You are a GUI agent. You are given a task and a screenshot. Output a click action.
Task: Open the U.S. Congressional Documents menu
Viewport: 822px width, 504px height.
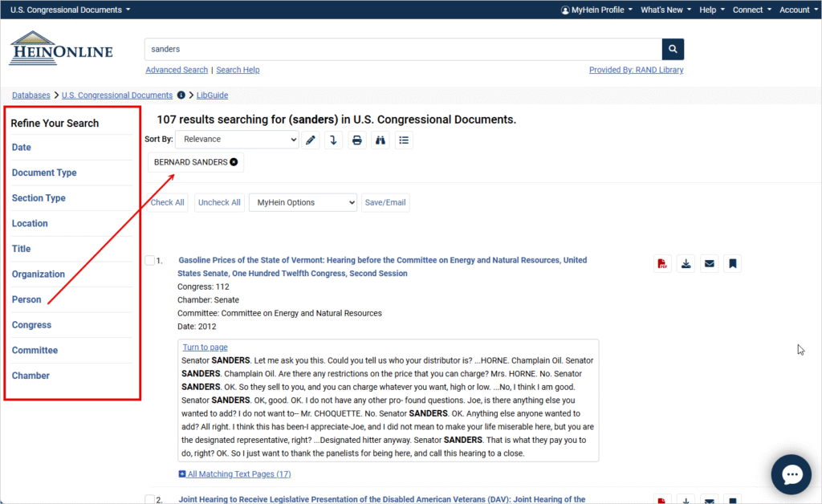(71, 10)
